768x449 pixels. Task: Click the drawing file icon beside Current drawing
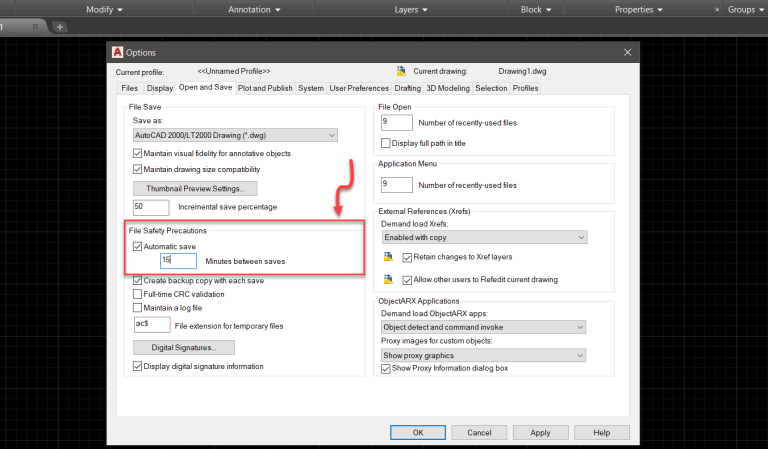[400, 72]
